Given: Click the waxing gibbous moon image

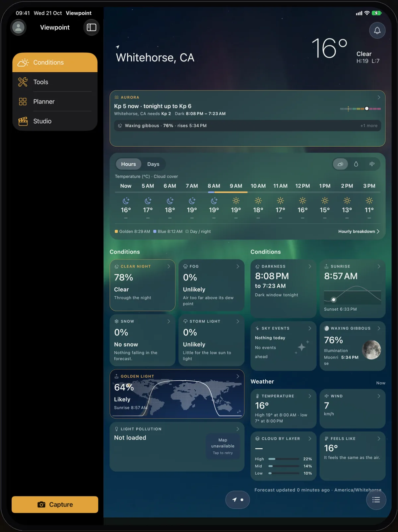Looking at the screenshot, I should point(371,350).
